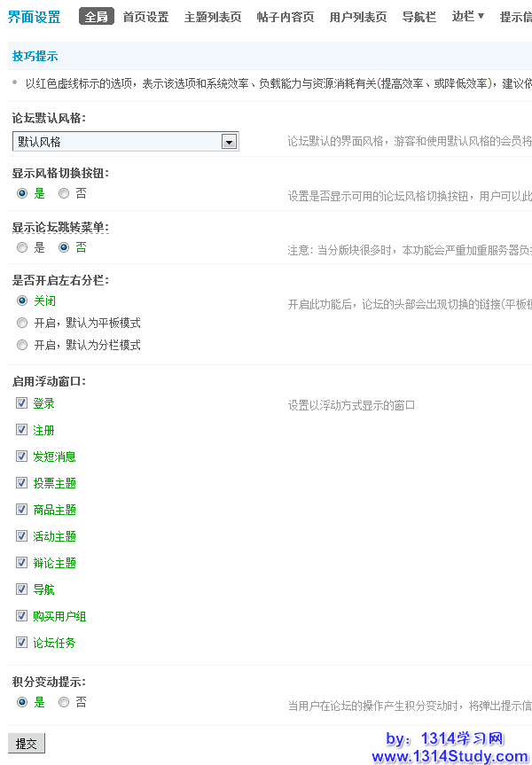Toggle the 投票主题 checkbox
The width and height of the screenshot is (532, 765).
coord(22,483)
